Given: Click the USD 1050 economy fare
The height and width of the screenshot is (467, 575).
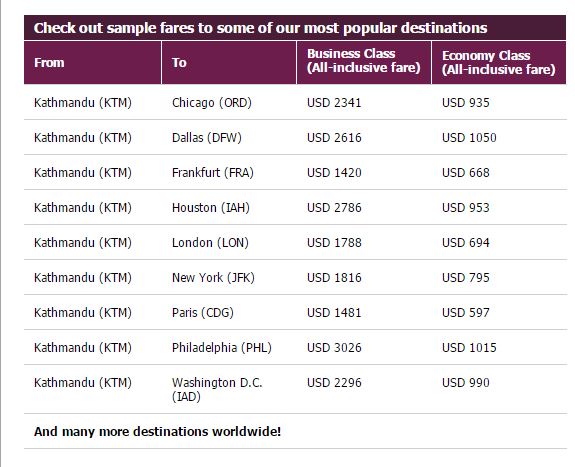Looking at the screenshot, I should coord(469,138).
